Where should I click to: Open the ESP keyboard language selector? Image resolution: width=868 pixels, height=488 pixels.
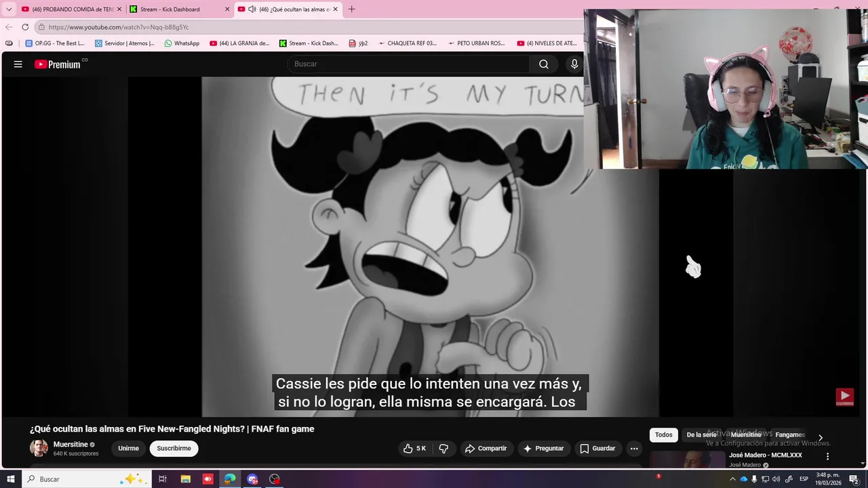(x=804, y=479)
